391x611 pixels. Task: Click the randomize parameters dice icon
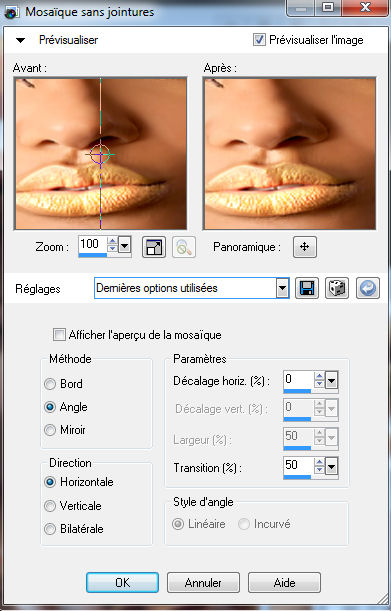click(x=337, y=288)
